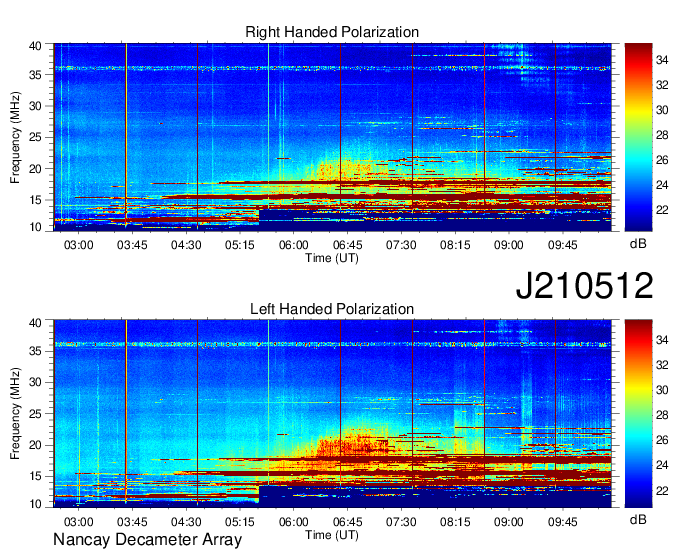
Task: Click the 05:15 tick of Left Handed plot
Action: pos(240,522)
